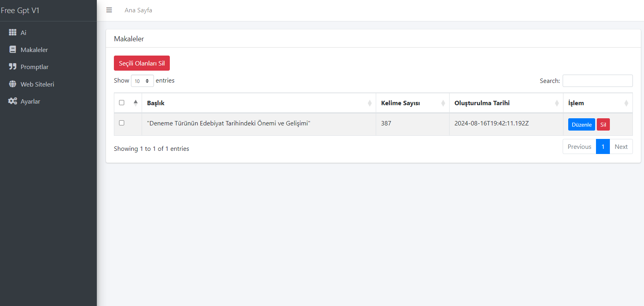Viewport: 644px width, 306px height.
Task: Sort by Kelime Sayısı column arrows
Action: 443,103
